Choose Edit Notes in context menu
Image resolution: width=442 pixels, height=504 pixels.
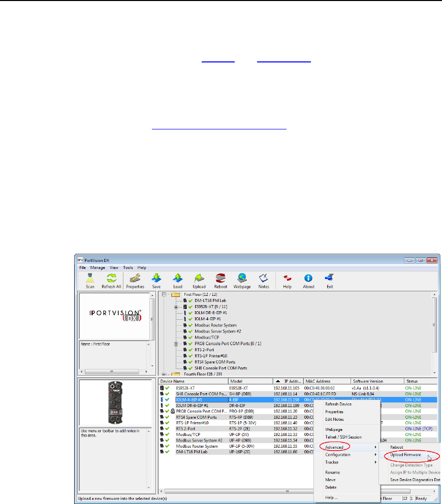[x=347, y=419]
